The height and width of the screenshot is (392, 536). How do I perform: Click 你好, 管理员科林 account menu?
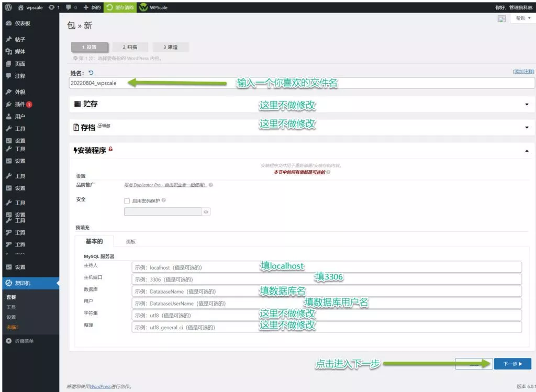click(514, 7)
